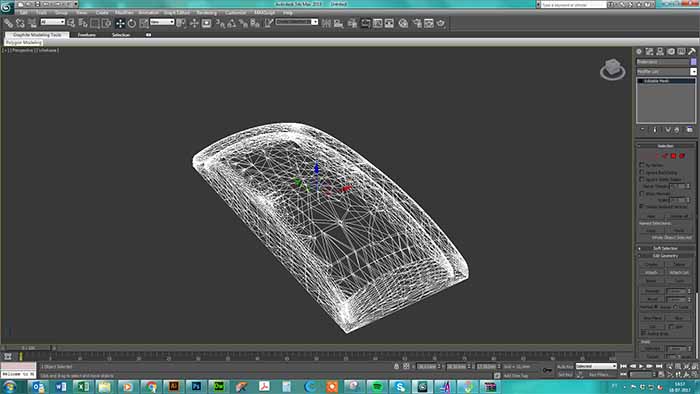Click the Attach button in Edit Geometry
The image size is (700, 394).
pos(651,273)
